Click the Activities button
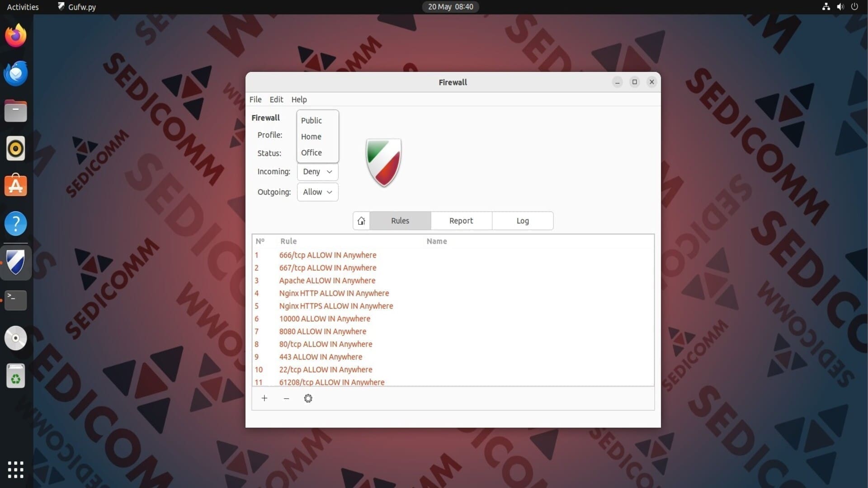The image size is (868, 488). click(23, 7)
